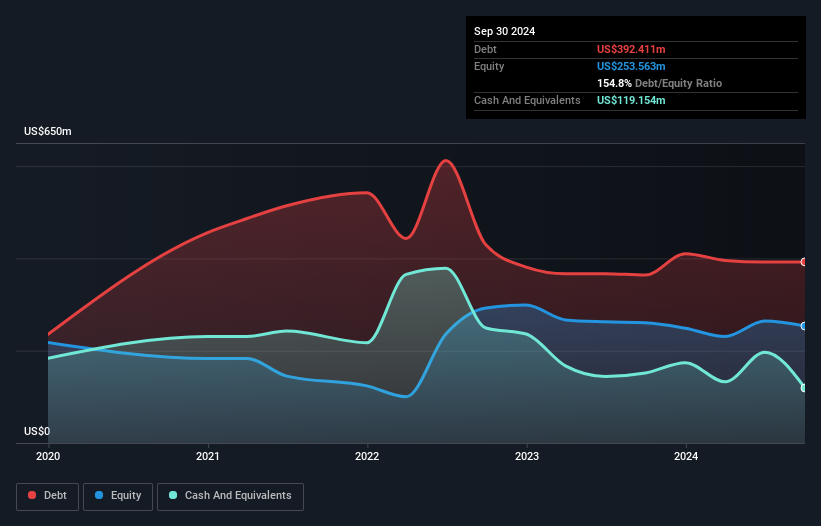Select the blue Equity endpoint marker
821x526 pixels.
pyautogui.click(x=804, y=326)
